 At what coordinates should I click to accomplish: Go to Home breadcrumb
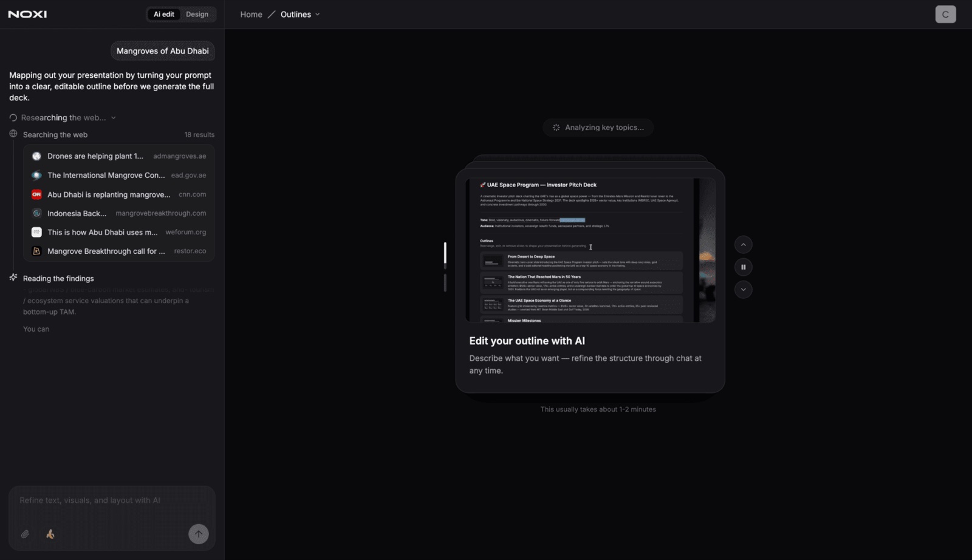pos(251,14)
